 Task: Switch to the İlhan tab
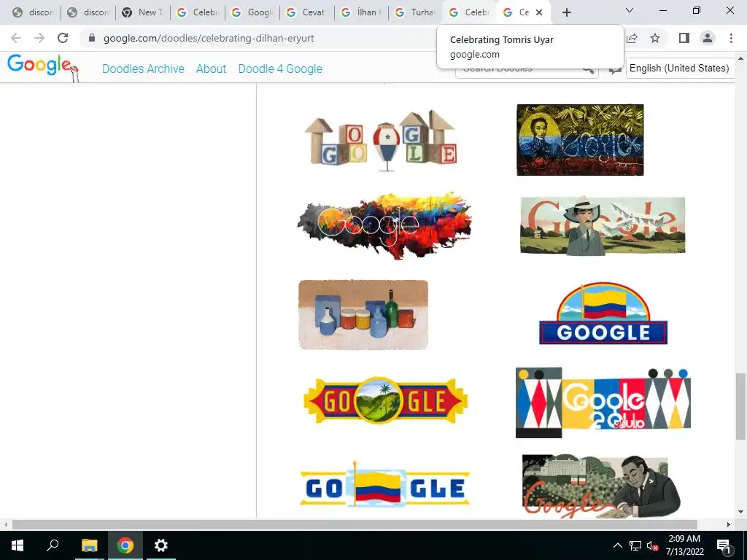click(x=362, y=12)
